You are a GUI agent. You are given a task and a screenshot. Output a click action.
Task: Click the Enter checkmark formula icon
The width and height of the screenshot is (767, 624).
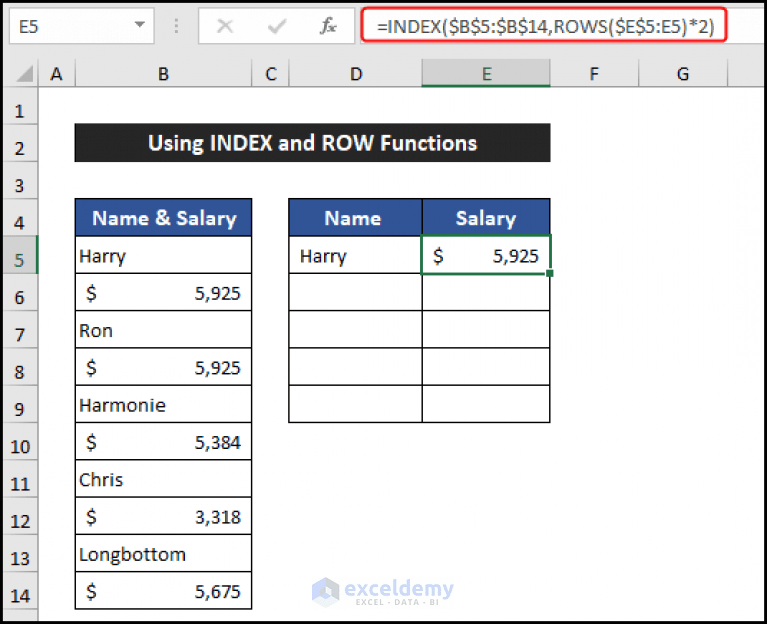click(276, 26)
